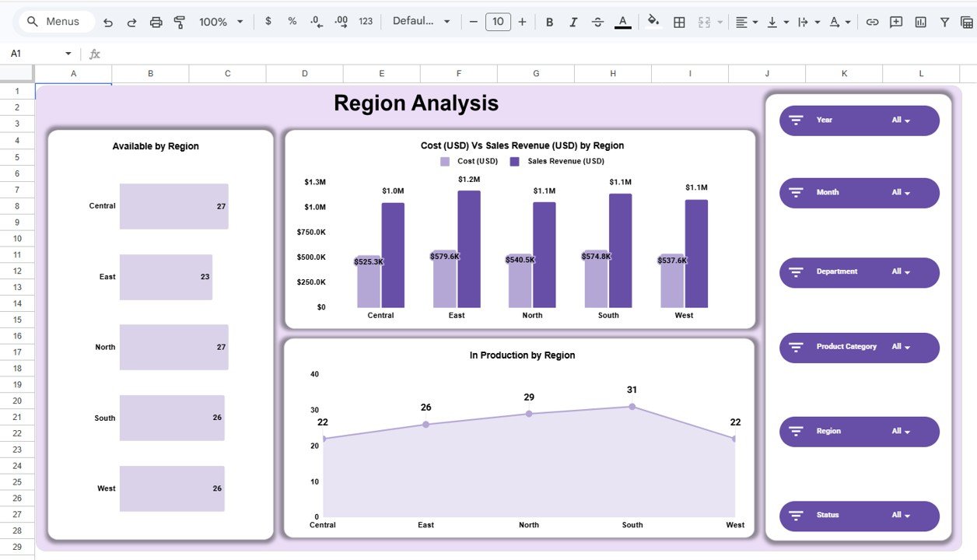Click the Insert chart icon
The height and width of the screenshot is (560, 977).
tap(920, 21)
